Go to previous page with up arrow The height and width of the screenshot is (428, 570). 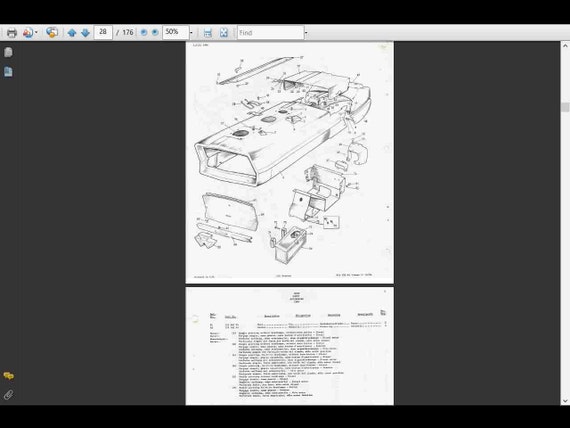coord(72,33)
